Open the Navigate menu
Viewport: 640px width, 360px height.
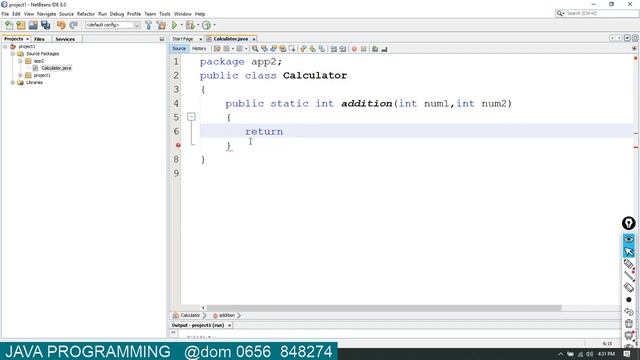click(47, 14)
